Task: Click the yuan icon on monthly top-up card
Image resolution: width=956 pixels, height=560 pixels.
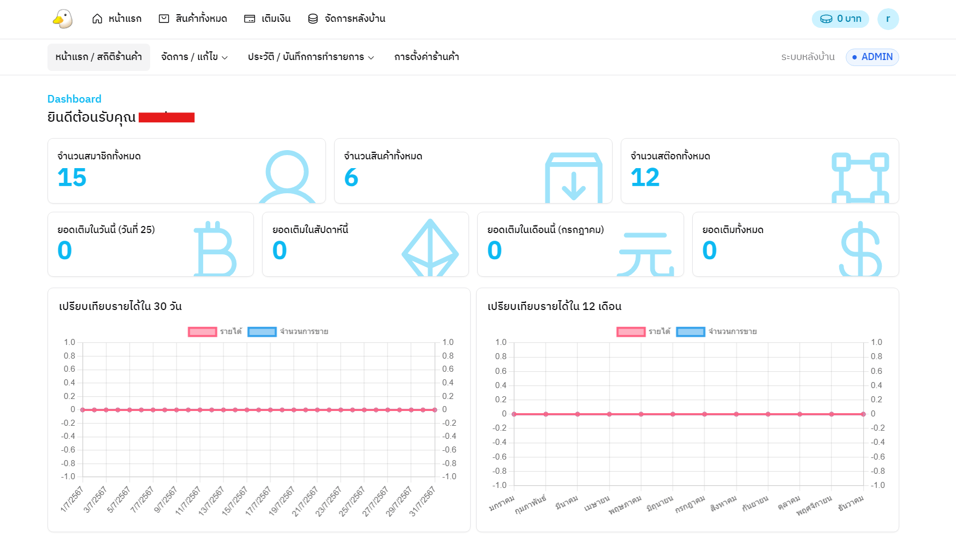Action: click(x=646, y=254)
